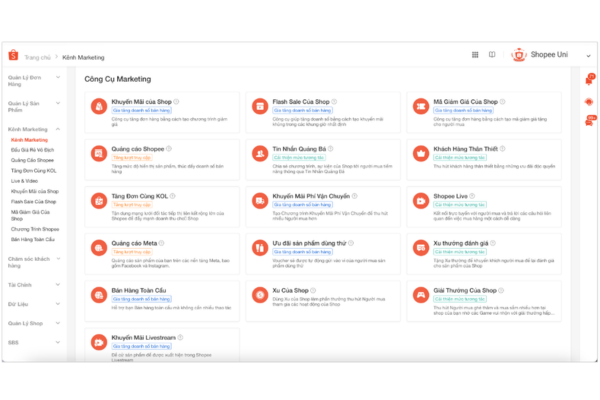Click the Shopee Live card icon
Viewport: 600px width, 400px height.
click(x=421, y=200)
